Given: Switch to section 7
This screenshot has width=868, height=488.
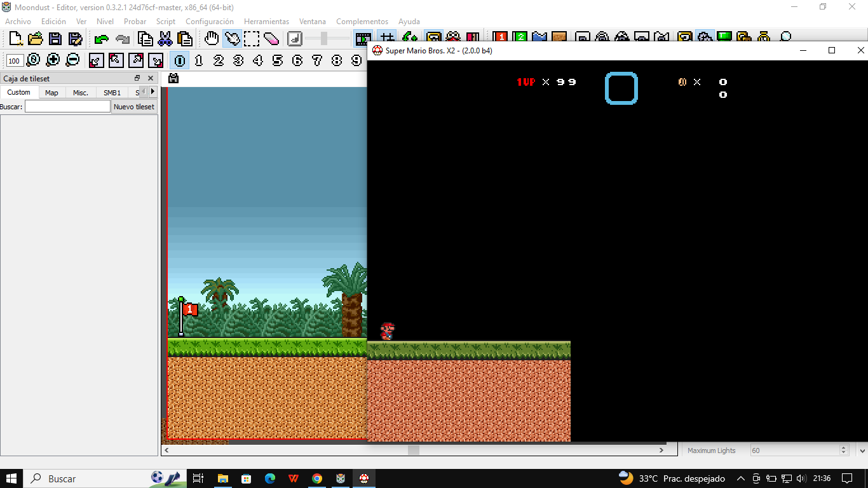Looking at the screenshot, I should coord(317,60).
